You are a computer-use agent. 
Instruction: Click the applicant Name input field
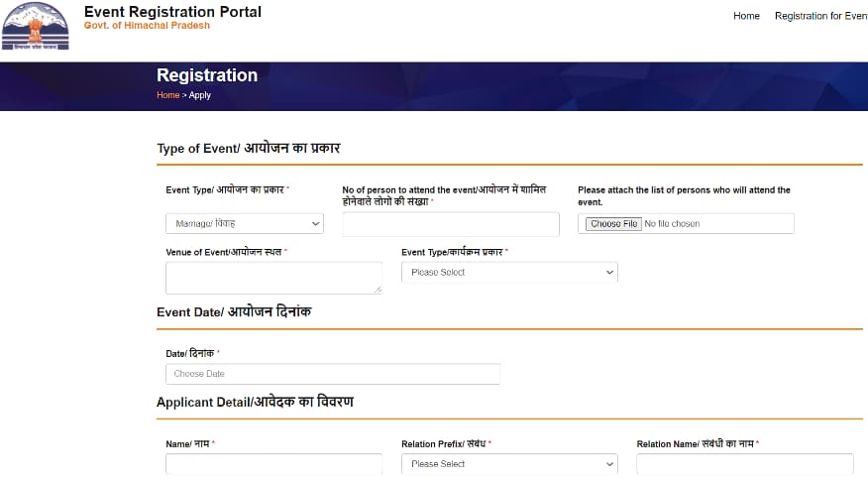(274, 464)
